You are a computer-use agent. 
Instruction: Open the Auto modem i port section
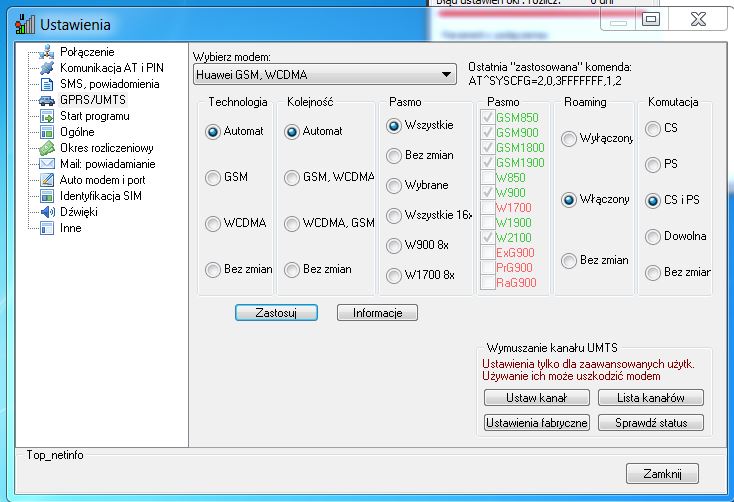(102, 180)
